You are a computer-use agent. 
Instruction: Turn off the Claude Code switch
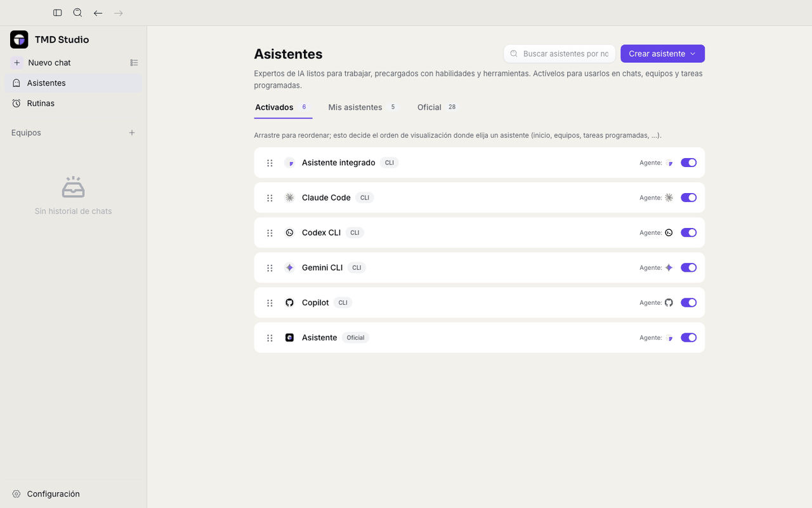688,197
